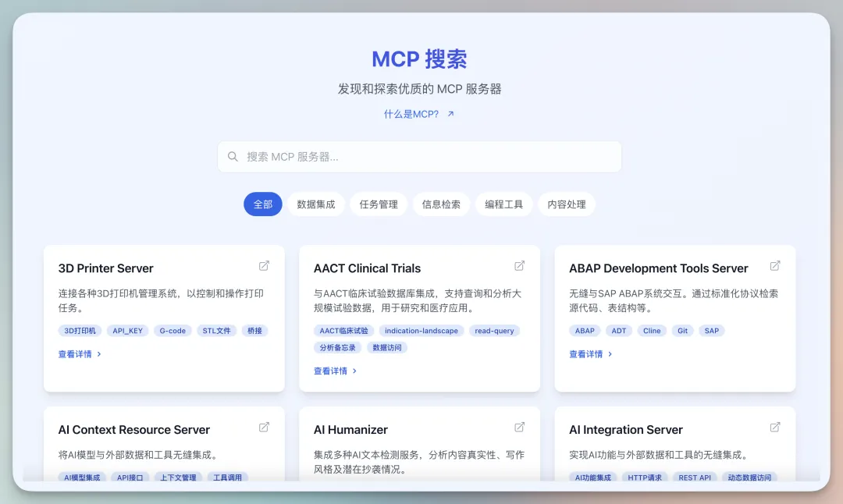Viewport: 843px width, 504px height.
Task: Click the AI Integration Server title
Action: pos(626,429)
